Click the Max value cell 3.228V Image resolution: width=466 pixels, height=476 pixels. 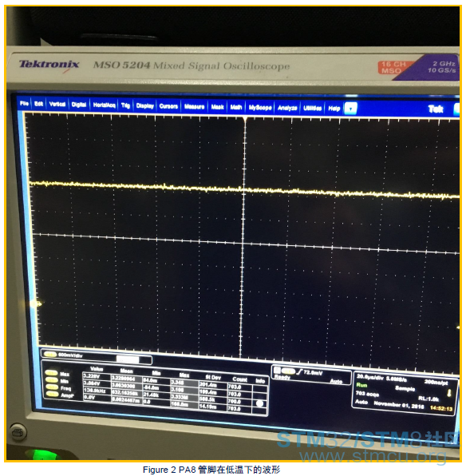coord(97,376)
